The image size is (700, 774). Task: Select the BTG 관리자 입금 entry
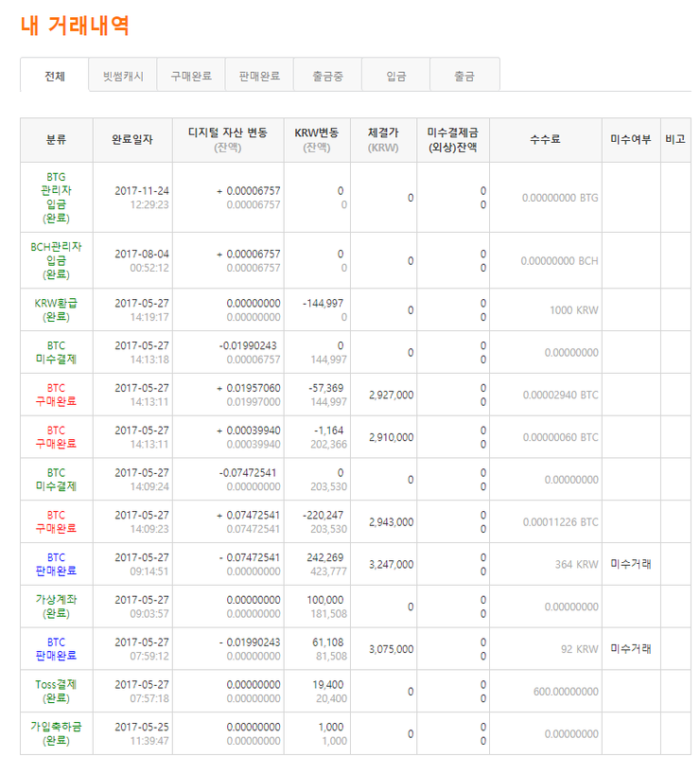point(57,197)
